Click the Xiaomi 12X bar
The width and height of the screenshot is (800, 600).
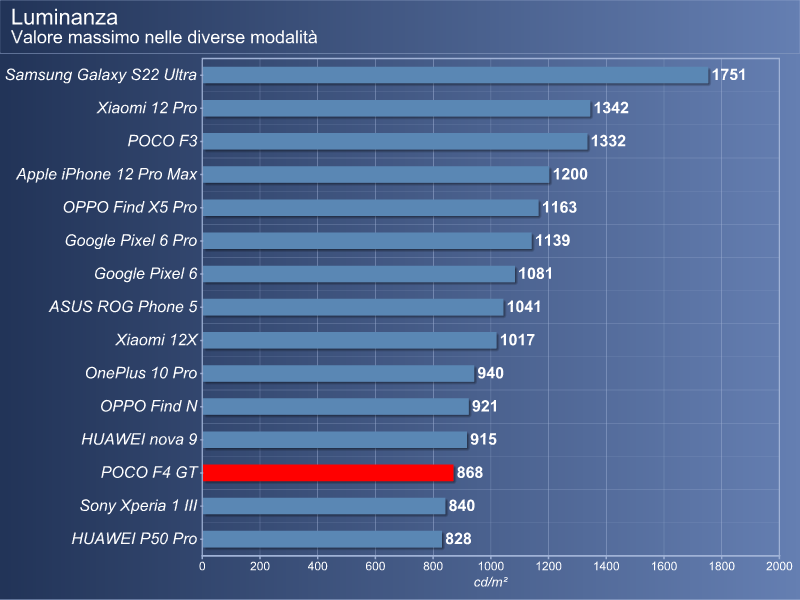349,340
